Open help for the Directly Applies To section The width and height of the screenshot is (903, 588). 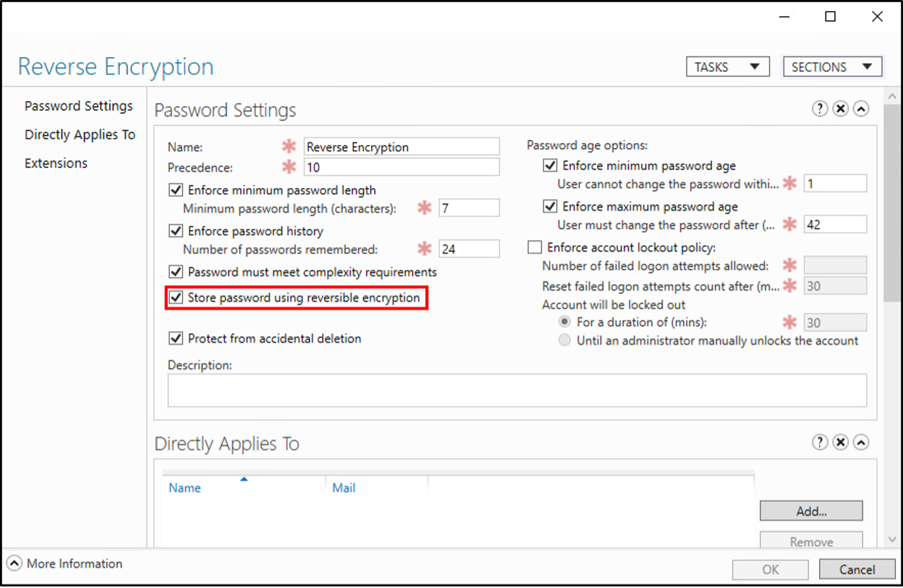pos(819,443)
